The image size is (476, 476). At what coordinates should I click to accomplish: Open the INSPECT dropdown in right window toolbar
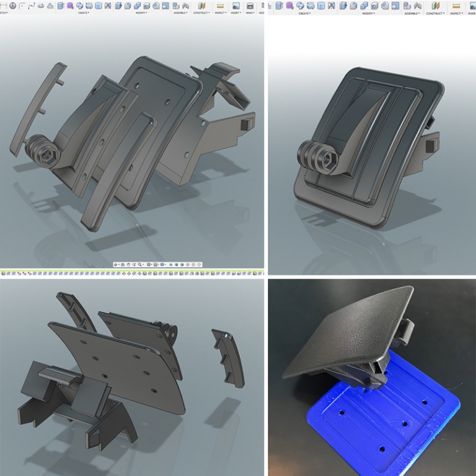coord(457,14)
